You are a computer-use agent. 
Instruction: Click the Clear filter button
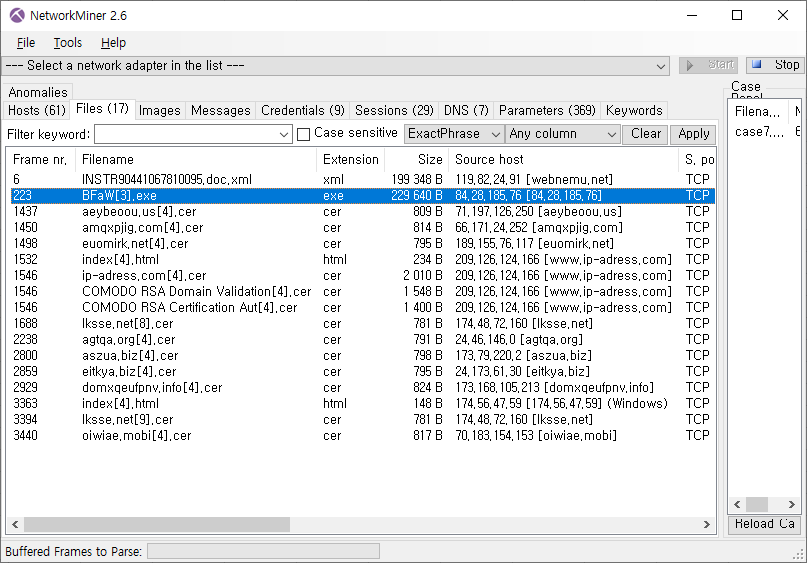click(x=645, y=134)
